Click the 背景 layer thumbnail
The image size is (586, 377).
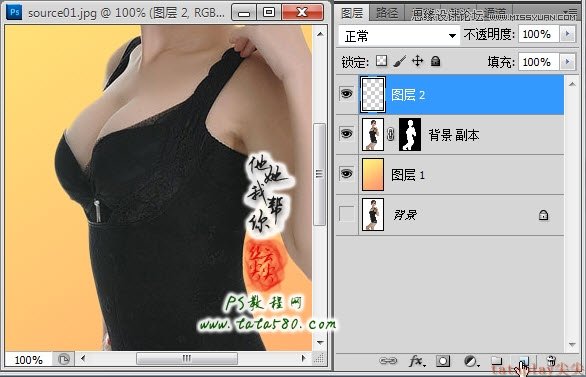click(x=373, y=214)
